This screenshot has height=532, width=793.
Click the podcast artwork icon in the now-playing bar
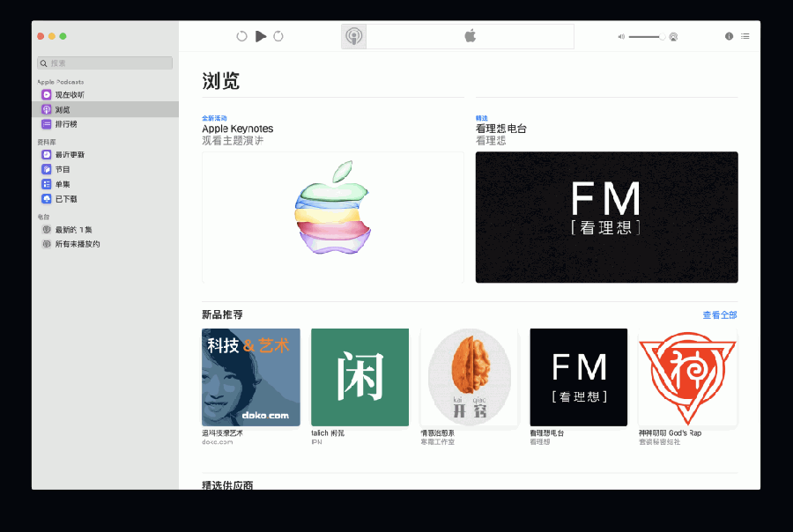pos(354,36)
